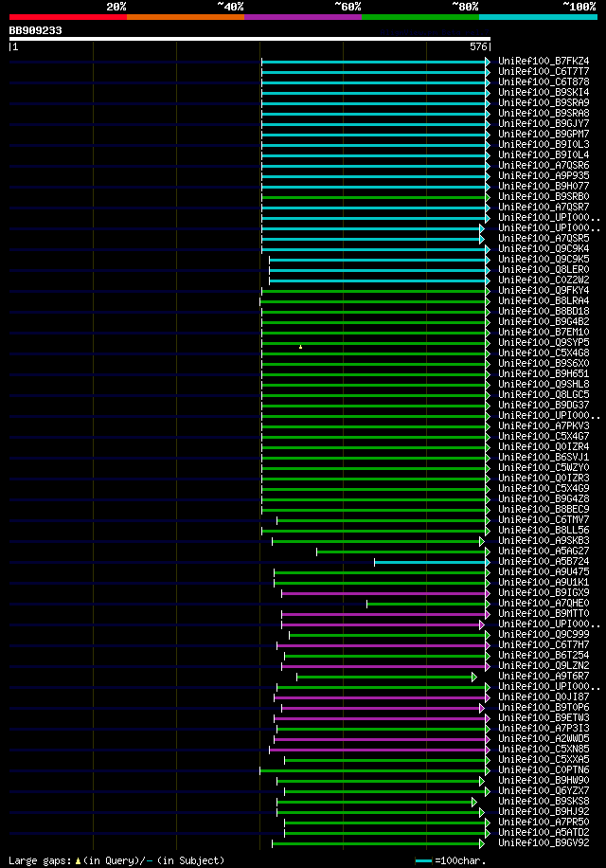Click the short green bar for A5AG27
Screen dimensions: 606x868
point(402,552)
